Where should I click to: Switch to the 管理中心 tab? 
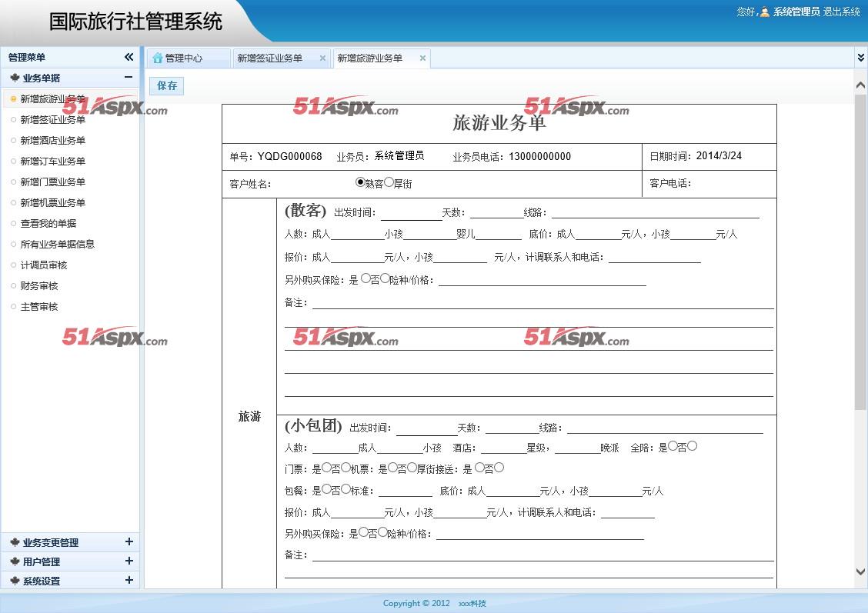point(184,58)
